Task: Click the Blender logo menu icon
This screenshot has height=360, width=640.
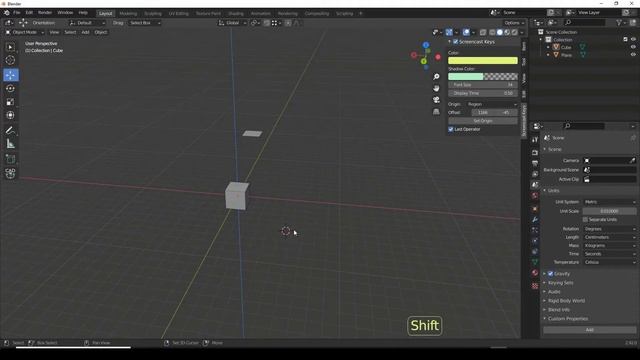Action: 7,13
